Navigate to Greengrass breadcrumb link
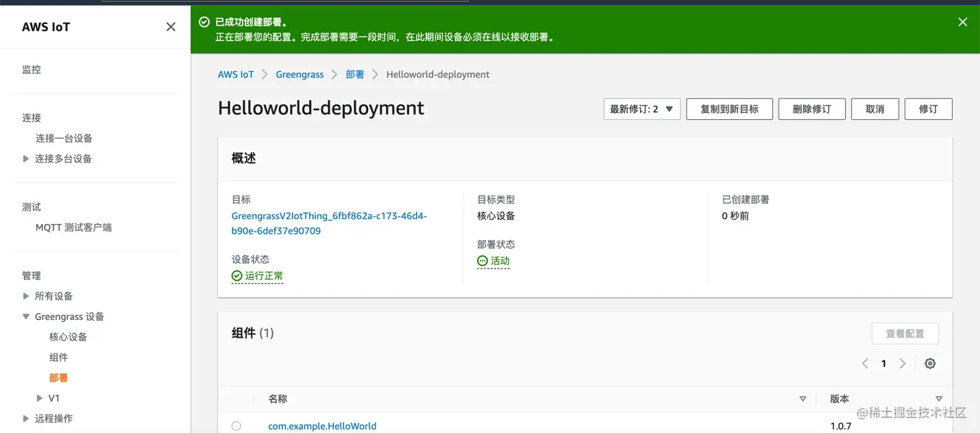The image size is (980, 433). [299, 75]
